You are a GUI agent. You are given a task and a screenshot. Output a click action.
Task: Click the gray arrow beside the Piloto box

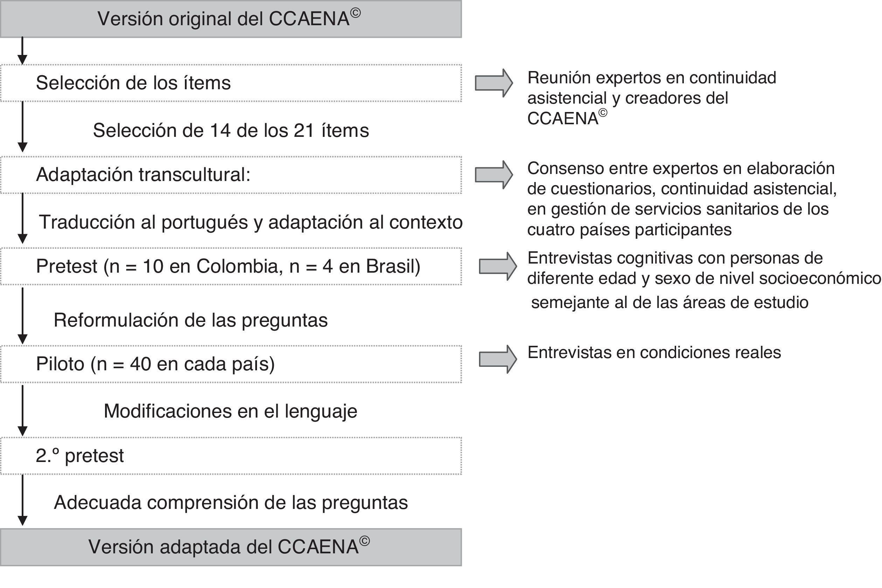pyautogui.click(x=498, y=359)
